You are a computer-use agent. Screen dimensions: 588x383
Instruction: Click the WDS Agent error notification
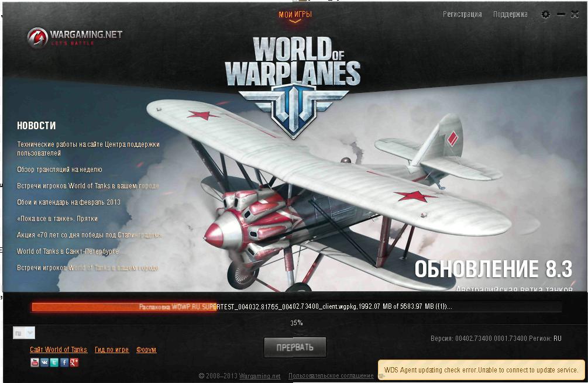click(x=481, y=370)
